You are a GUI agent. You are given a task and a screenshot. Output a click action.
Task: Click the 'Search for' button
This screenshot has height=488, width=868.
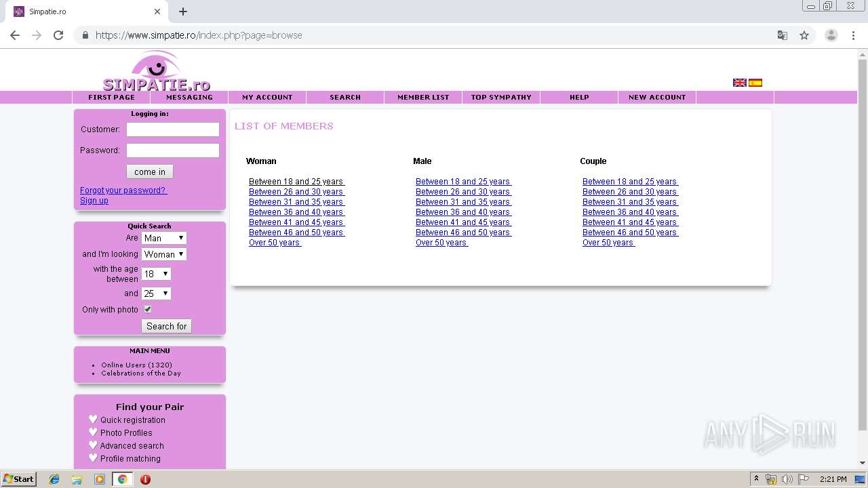[x=166, y=326]
